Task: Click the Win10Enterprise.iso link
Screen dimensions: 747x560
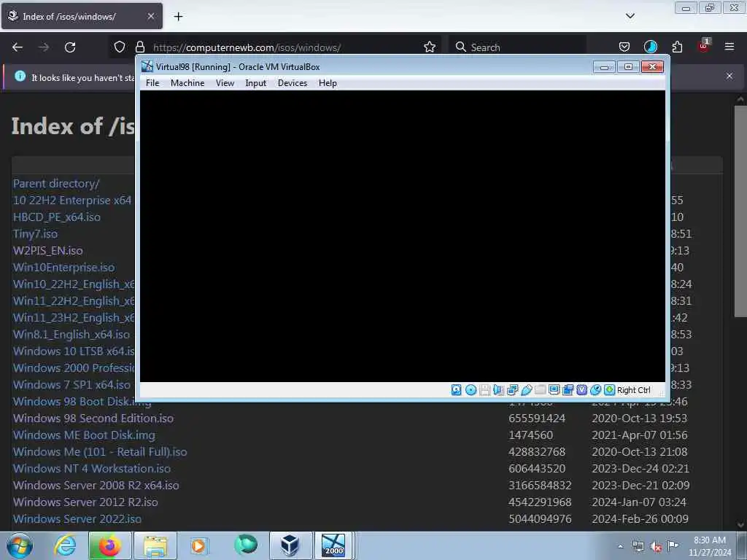Action: click(64, 267)
